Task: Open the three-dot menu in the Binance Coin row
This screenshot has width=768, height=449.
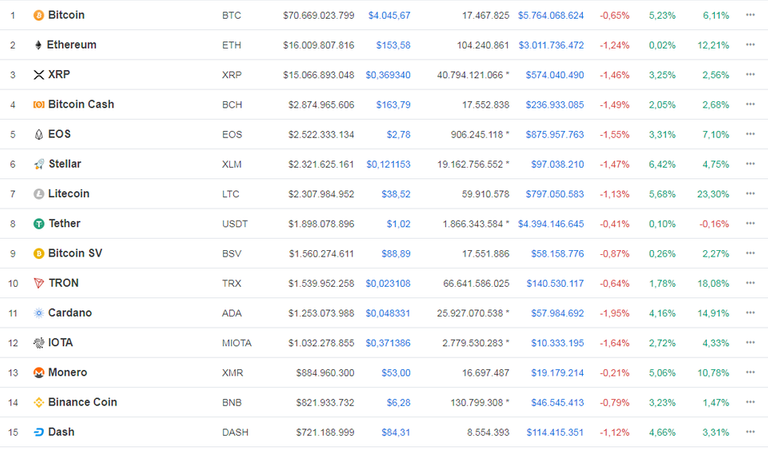Action: 750,402
